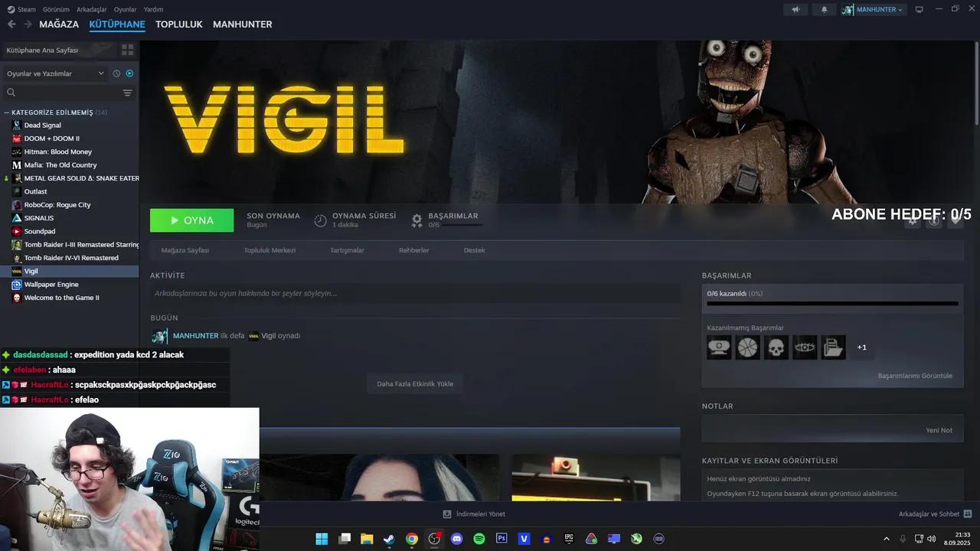The height and width of the screenshot is (551, 980).
Task: Collapse Kategorize Edilmemiş category
Action: coord(8,112)
